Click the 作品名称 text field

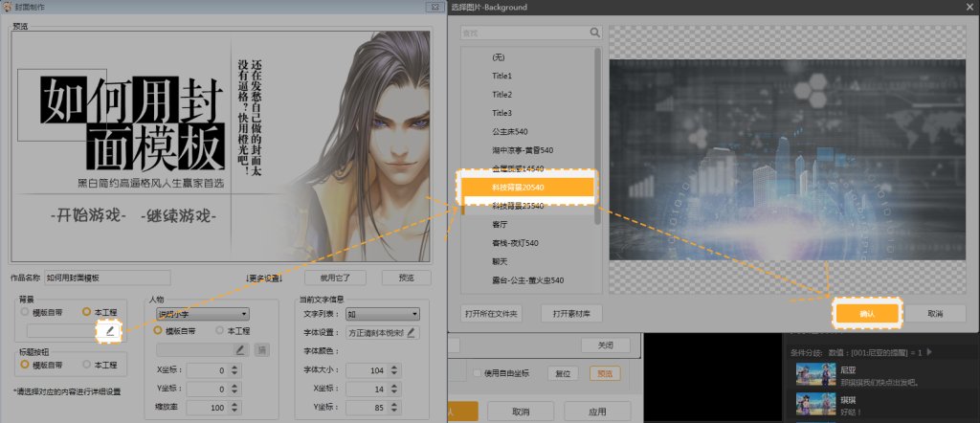point(106,278)
